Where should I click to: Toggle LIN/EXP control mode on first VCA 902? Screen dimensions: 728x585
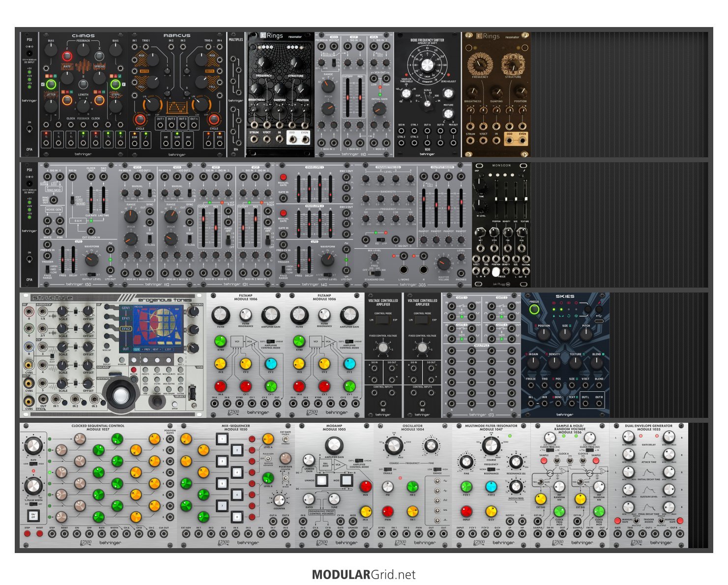click(x=383, y=320)
